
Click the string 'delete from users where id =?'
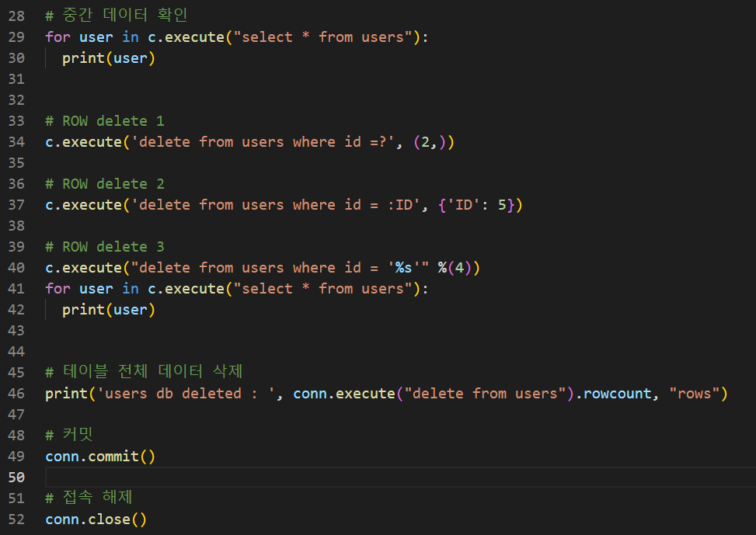[263, 141]
